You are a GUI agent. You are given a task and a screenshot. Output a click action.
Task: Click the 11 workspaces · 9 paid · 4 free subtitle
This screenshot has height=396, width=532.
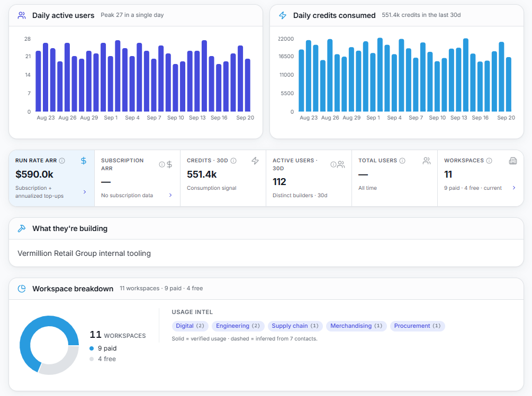pyautogui.click(x=161, y=288)
